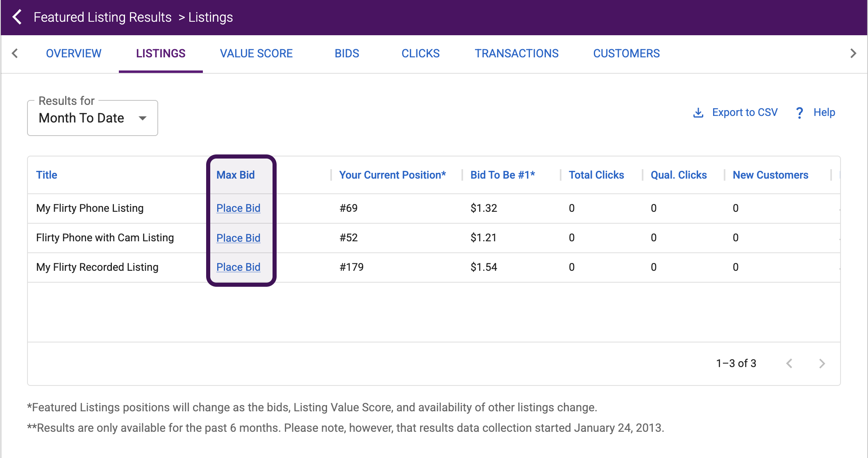Go back using the header back arrow
The width and height of the screenshot is (868, 458).
pyautogui.click(x=17, y=17)
